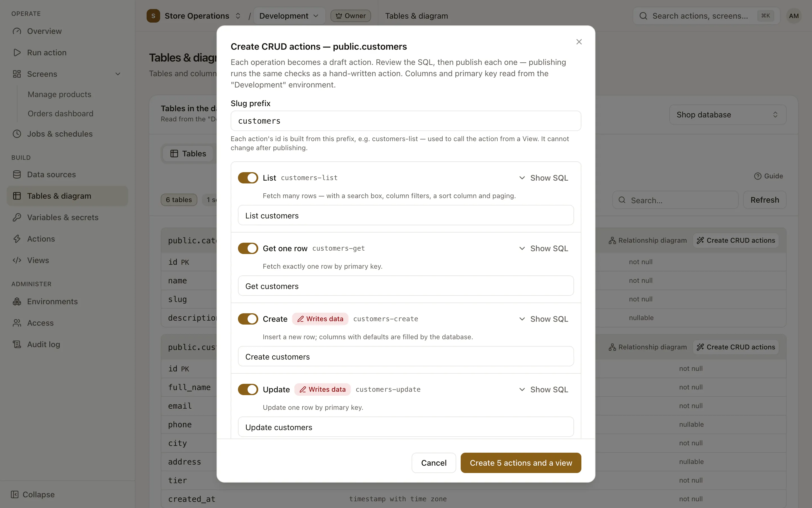The width and height of the screenshot is (812, 508).
Task: Click the Collapse sidebar icon
Action: [x=14, y=494]
